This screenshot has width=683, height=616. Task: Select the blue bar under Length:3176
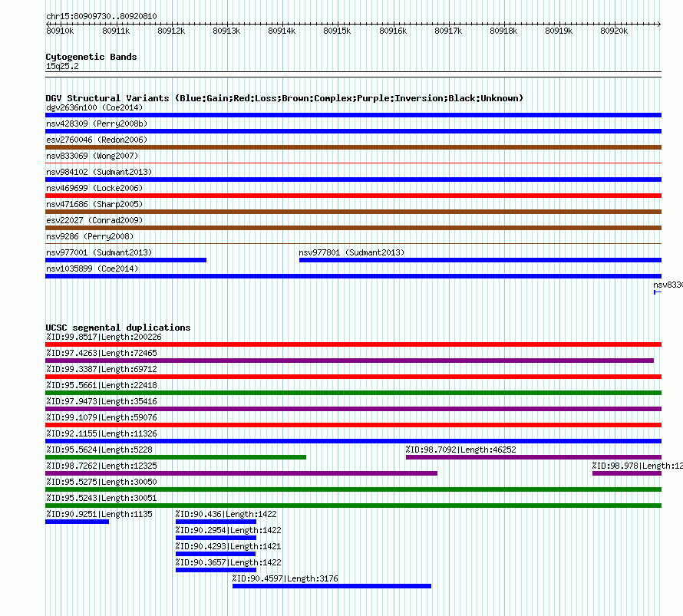[x=332, y=586]
